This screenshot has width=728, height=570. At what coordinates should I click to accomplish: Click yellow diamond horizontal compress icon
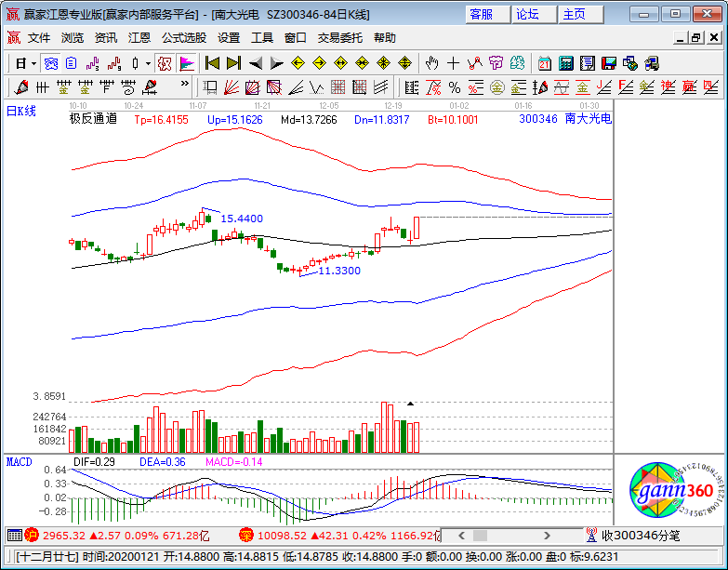(363, 62)
